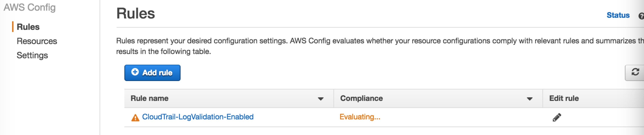Select Rules in the left sidebar
Image resolution: width=644 pixels, height=135 pixels.
pyautogui.click(x=28, y=27)
